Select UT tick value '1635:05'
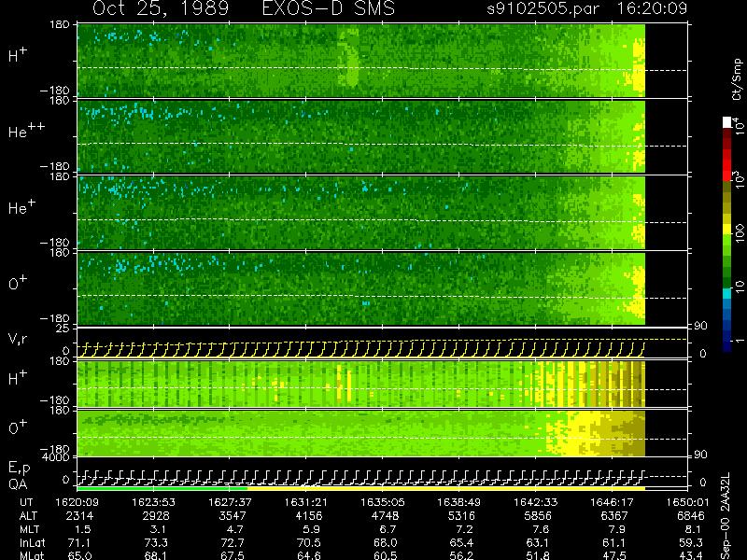Screen dimensions: 747x560 pos(382,502)
